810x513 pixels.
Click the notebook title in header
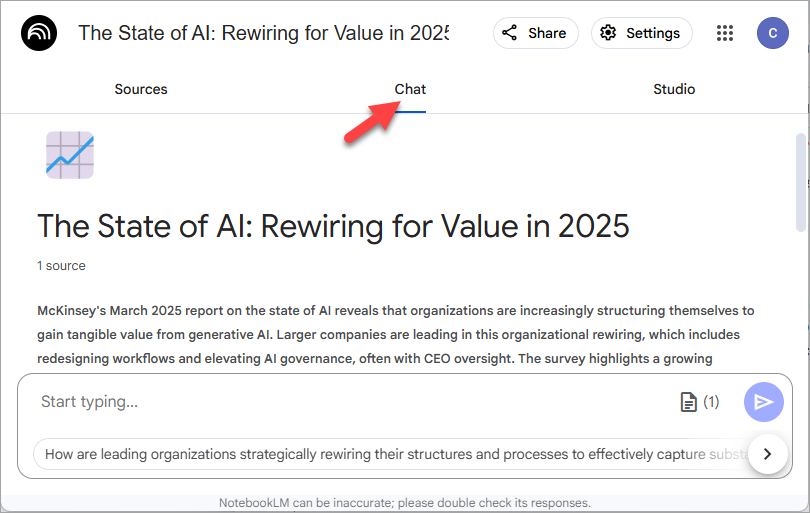tap(263, 33)
